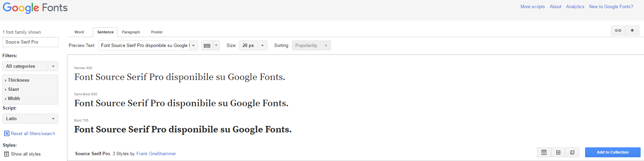Click the keyboard icon in preview toolbar
Viewport: 644px width, 161px height.
tap(207, 46)
